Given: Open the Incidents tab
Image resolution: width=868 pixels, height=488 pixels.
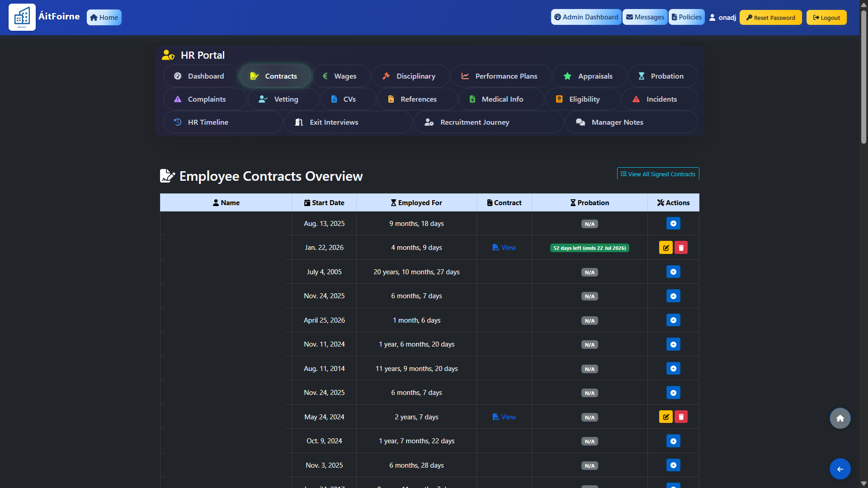Looking at the screenshot, I should coord(660,99).
